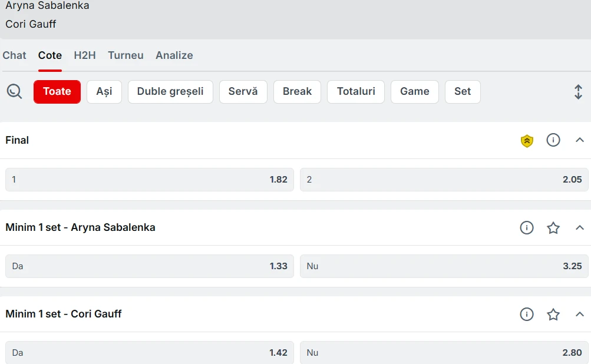The height and width of the screenshot is (364, 591).
Task: Open info icon for Final market
Action: point(553,140)
